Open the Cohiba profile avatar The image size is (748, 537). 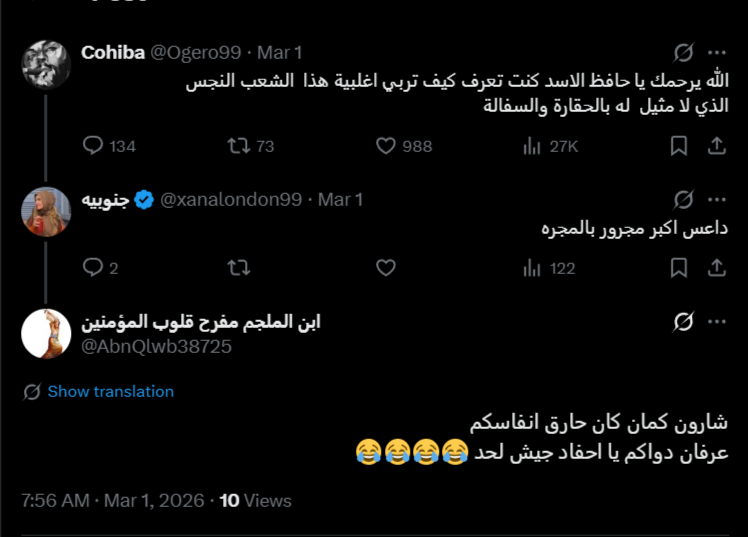click(46, 64)
